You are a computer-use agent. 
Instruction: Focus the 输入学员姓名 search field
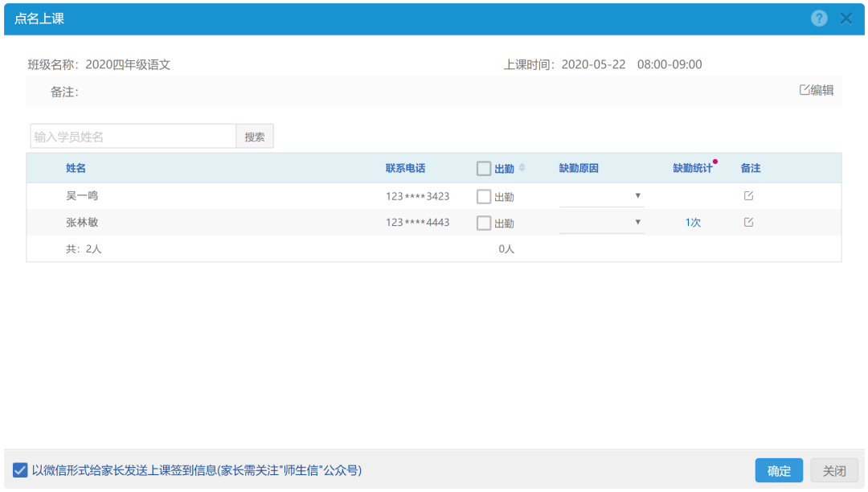133,137
